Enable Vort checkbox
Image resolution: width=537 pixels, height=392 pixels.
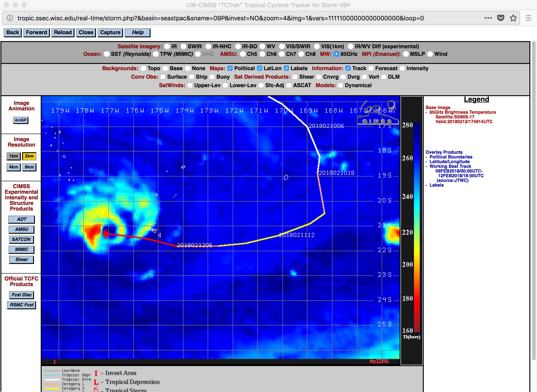tap(364, 77)
